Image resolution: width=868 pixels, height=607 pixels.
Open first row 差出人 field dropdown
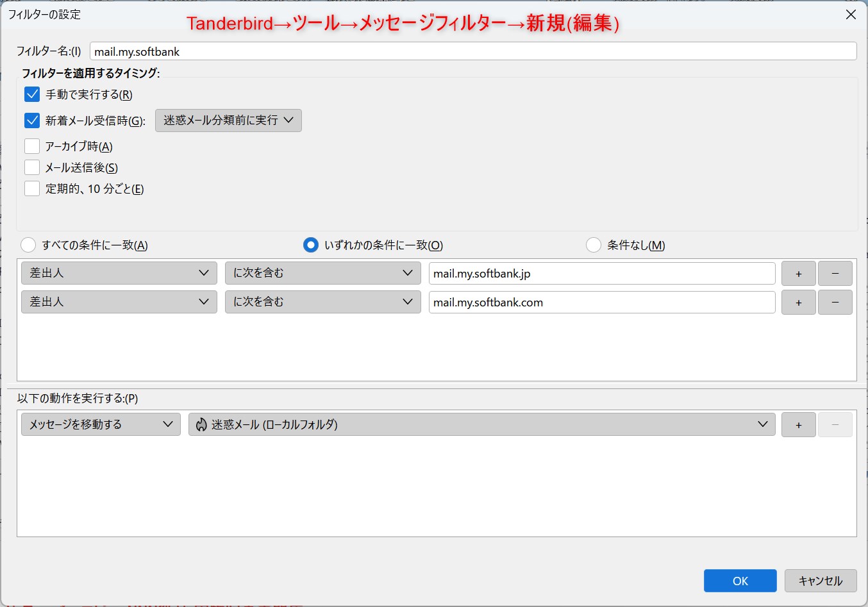pos(119,274)
